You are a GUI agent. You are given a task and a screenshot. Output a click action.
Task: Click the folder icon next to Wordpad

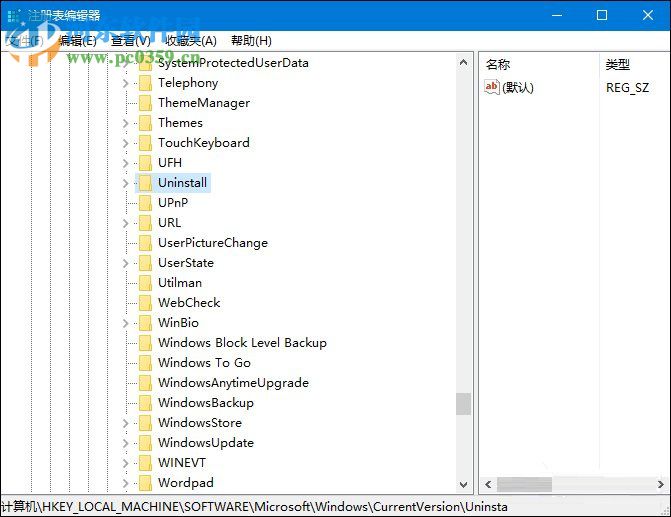[145, 483]
